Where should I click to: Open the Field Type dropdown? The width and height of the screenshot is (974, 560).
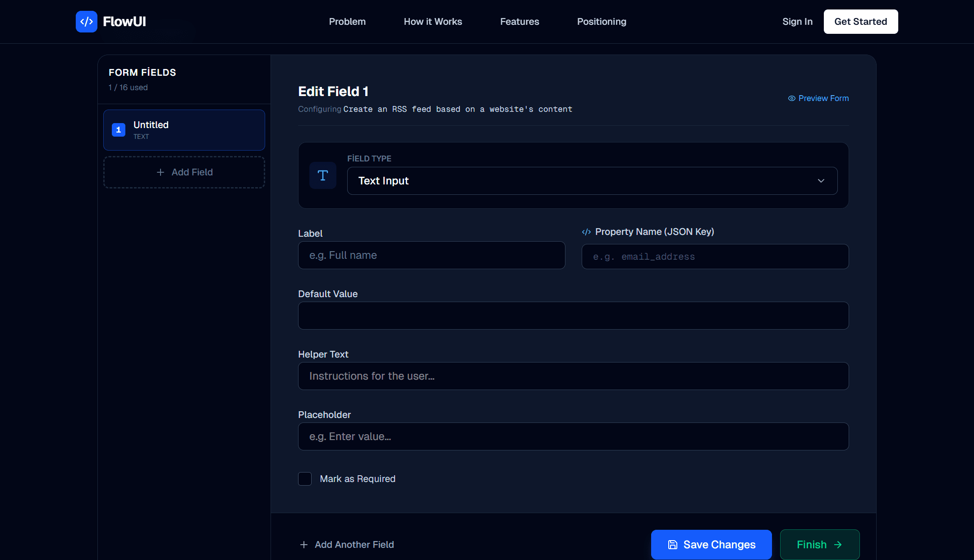(592, 181)
